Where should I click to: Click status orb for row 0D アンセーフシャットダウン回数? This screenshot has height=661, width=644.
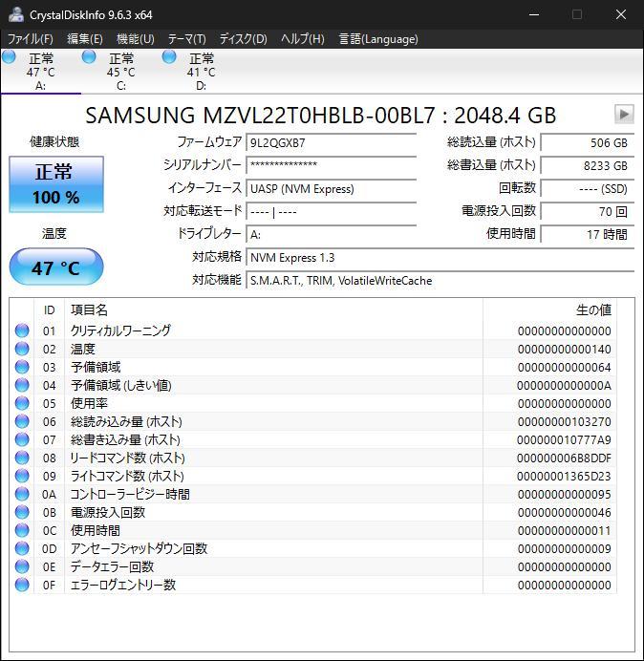click(22, 548)
